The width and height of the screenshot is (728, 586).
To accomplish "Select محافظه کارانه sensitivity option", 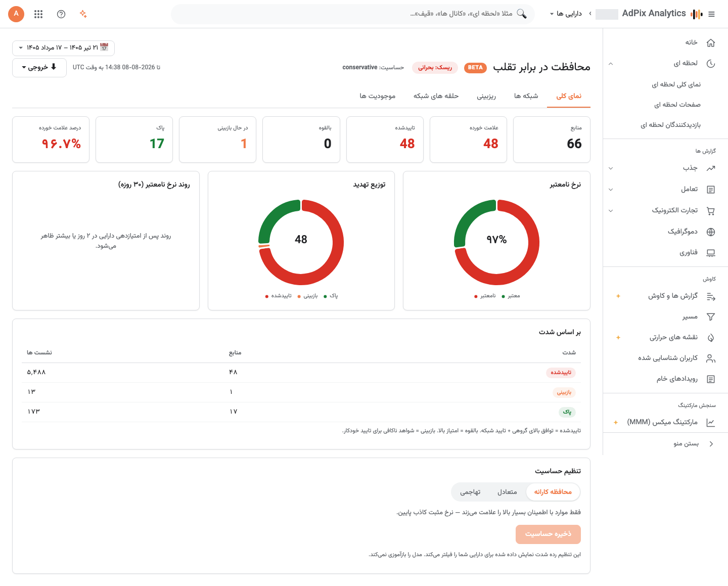I will click(553, 492).
